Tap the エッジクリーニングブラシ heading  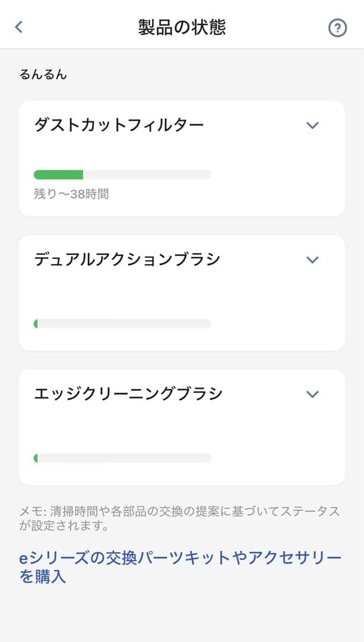click(x=128, y=394)
